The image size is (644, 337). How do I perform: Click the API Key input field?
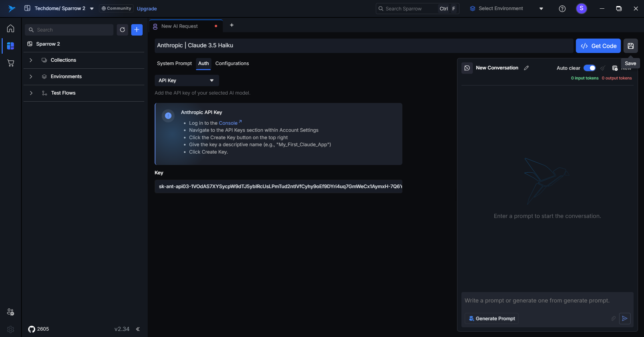(x=278, y=186)
